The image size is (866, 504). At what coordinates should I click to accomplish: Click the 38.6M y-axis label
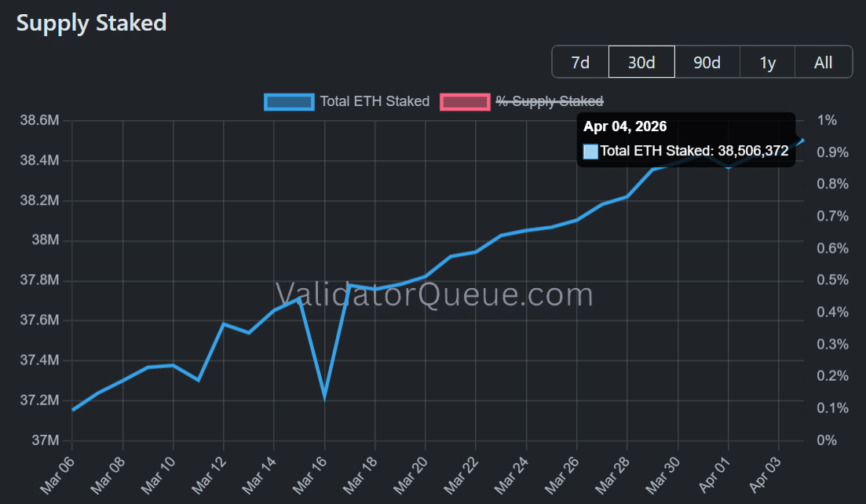(x=39, y=121)
